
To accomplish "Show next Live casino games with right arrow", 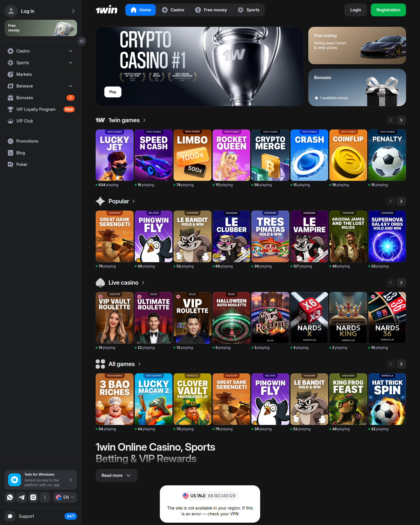I will point(401,283).
